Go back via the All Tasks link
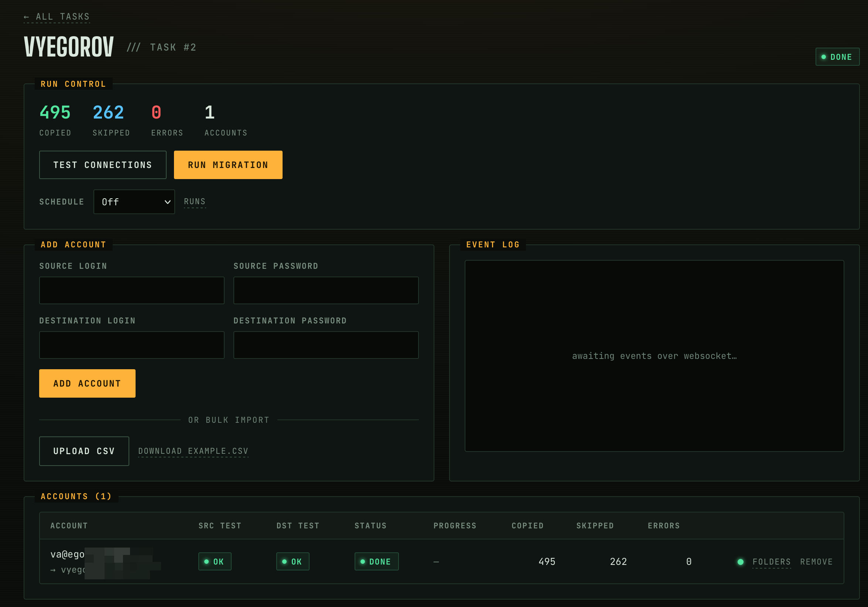 [57, 17]
